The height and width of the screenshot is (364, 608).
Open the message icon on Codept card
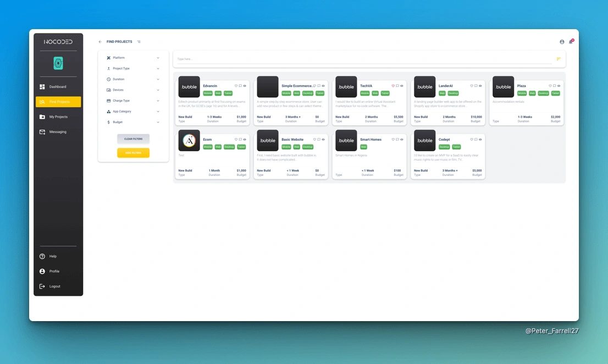pos(476,140)
